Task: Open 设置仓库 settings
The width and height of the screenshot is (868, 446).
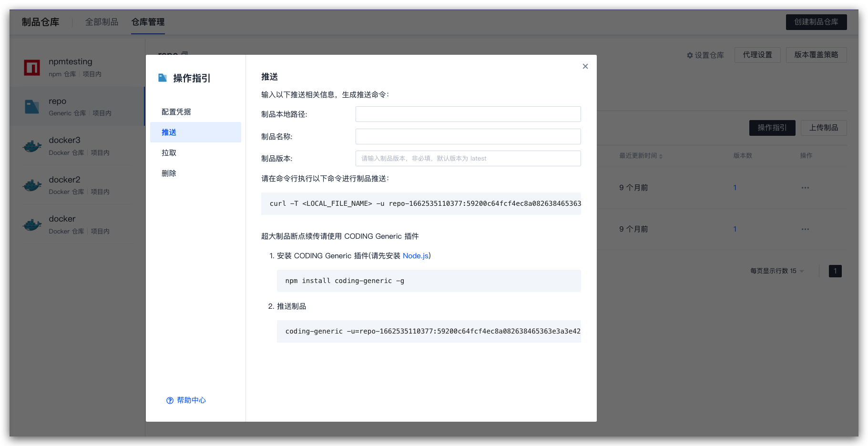Action: coord(705,55)
